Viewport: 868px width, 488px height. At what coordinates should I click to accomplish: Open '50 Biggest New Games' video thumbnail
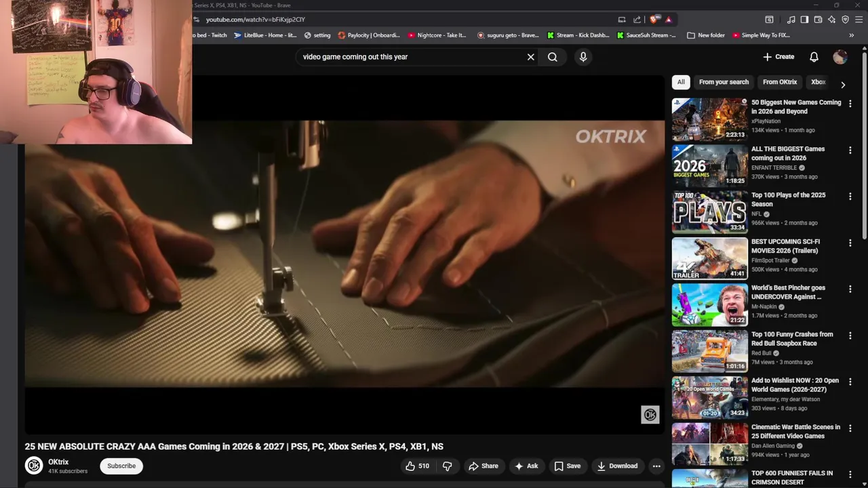point(709,119)
